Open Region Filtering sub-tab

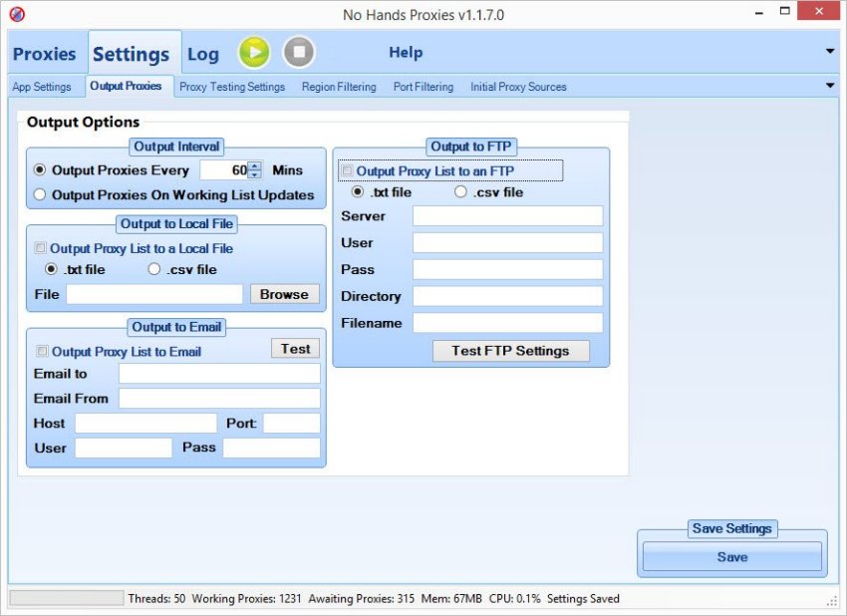pyautogui.click(x=339, y=87)
